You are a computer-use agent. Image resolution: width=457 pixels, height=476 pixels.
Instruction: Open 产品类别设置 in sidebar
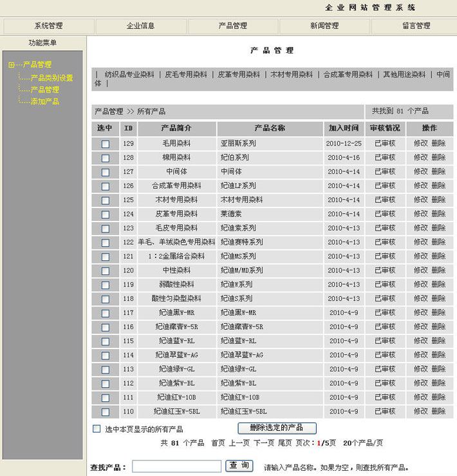coord(51,78)
